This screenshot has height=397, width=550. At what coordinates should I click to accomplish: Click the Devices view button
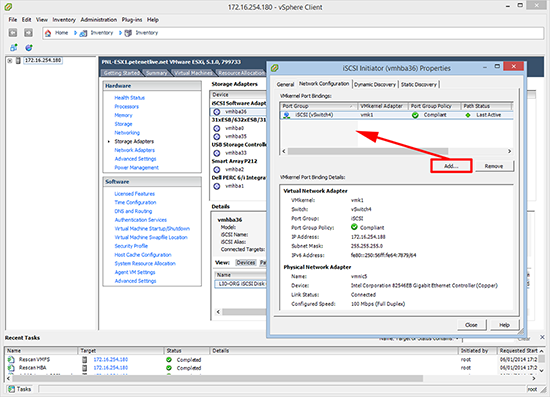(x=246, y=263)
